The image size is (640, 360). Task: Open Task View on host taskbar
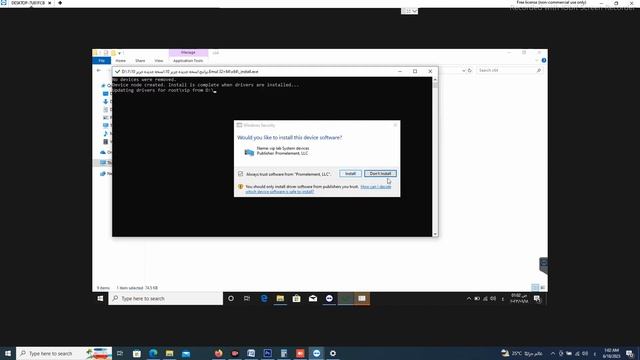tap(120, 353)
